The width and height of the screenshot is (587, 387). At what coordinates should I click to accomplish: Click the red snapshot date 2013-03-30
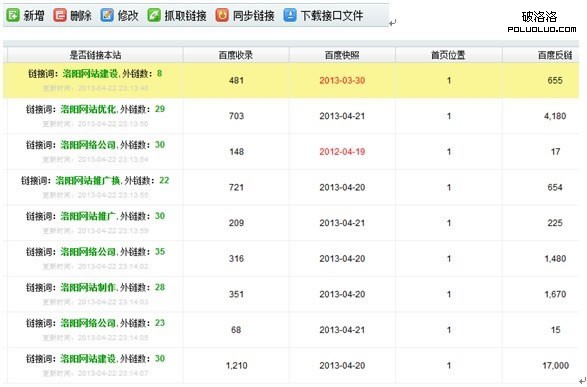pos(342,80)
